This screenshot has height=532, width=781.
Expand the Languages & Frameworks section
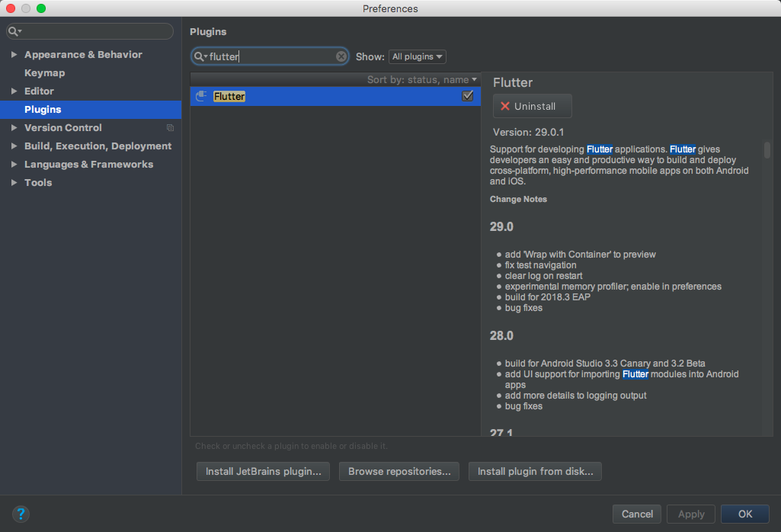point(14,165)
